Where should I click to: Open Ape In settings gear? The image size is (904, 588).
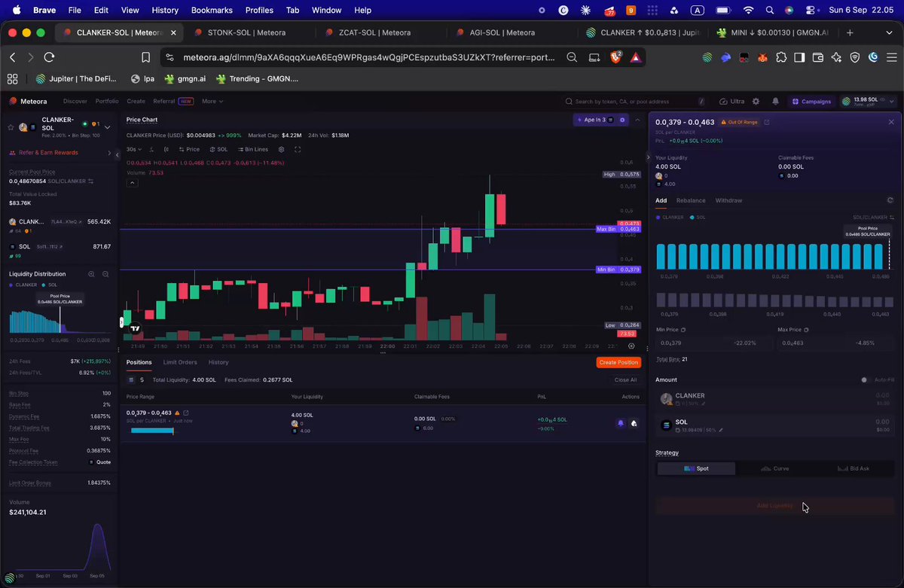coord(622,120)
